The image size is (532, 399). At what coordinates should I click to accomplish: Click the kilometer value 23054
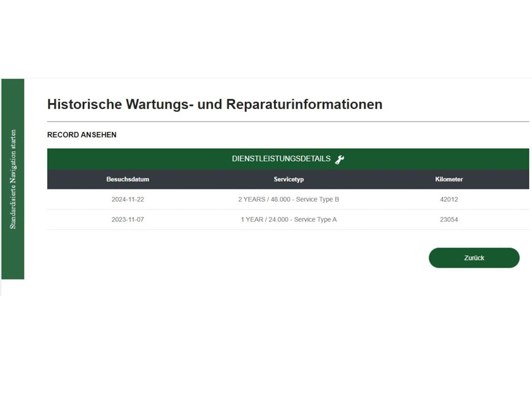449,220
